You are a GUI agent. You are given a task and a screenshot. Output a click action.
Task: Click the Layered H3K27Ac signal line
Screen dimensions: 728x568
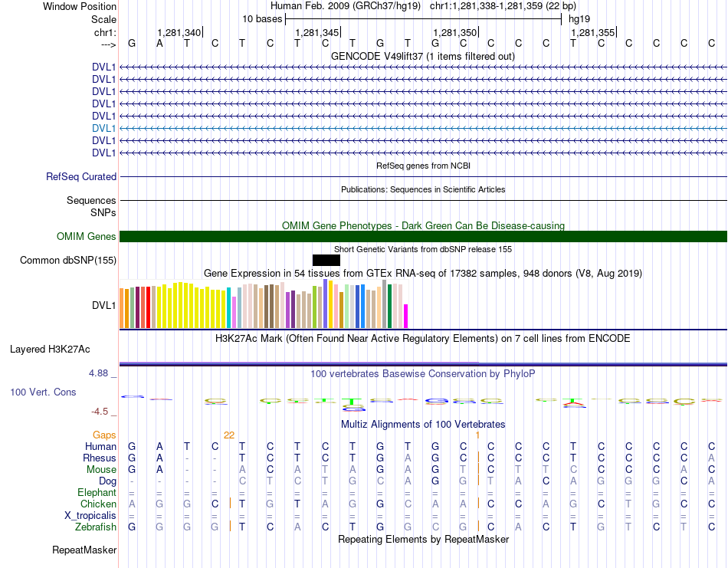point(424,364)
